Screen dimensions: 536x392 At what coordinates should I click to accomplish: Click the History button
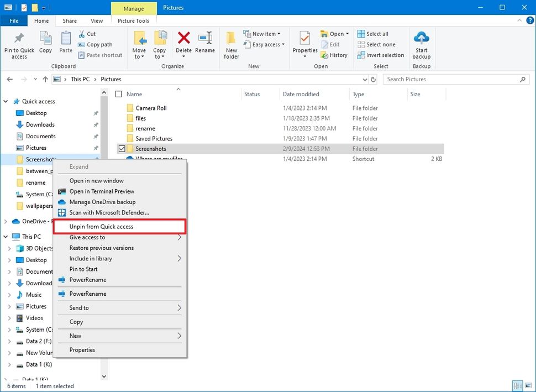(x=334, y=55)
